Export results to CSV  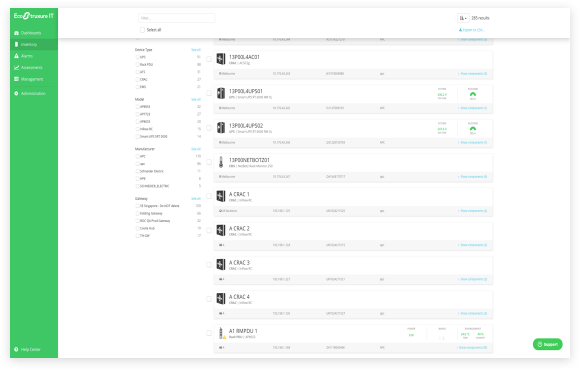coord(471,30)
